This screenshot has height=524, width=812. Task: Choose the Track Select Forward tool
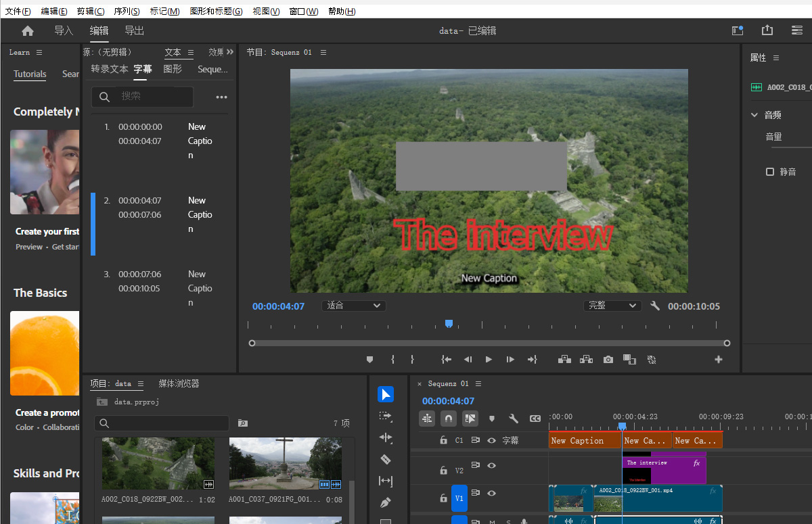coord(386,416)
